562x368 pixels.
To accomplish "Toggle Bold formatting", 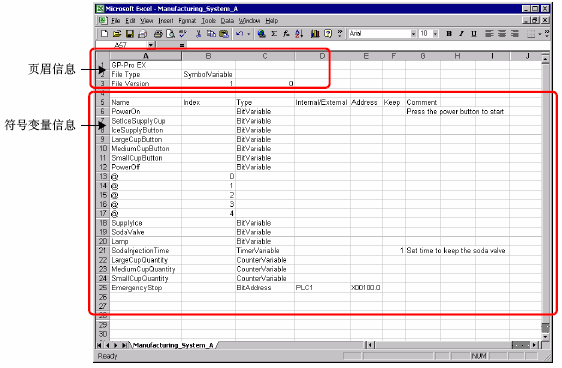I will [449, 34].
